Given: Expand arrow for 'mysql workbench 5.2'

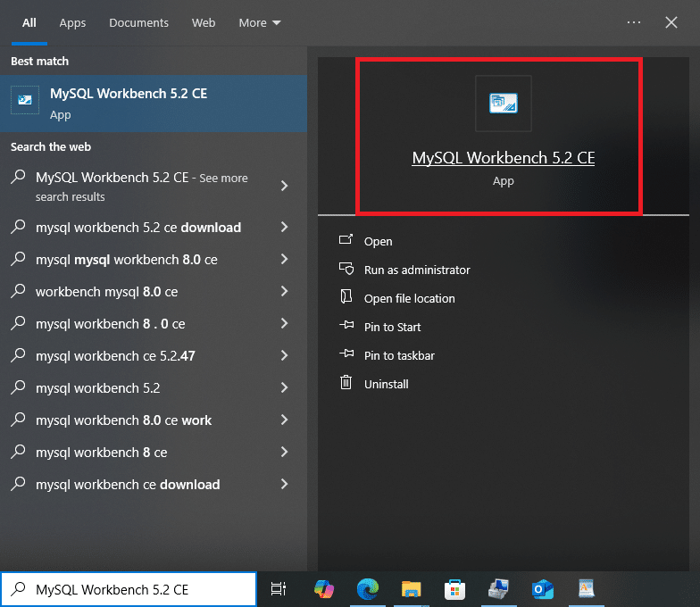Looking at the screenshot, I should [x=284, y=387].
